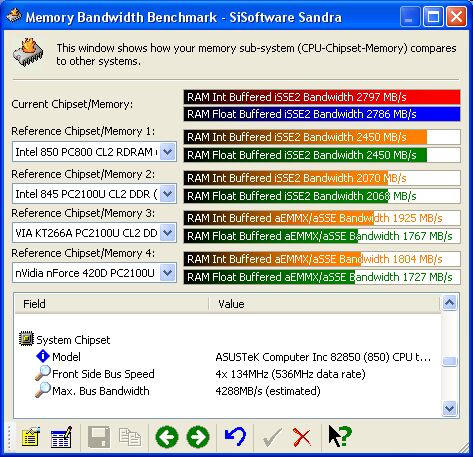The height and width of the screenshot is (457, 473).
Task: Click magnifier icon beside Max. Bus Bandwidth
Action: [43, 390]
